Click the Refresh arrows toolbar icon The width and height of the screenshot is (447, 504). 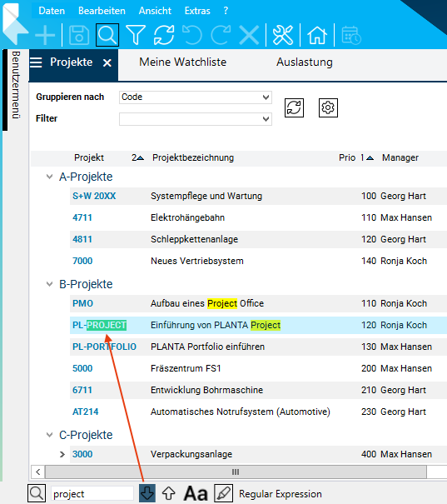pyautogui.click(x=164, y=35)
